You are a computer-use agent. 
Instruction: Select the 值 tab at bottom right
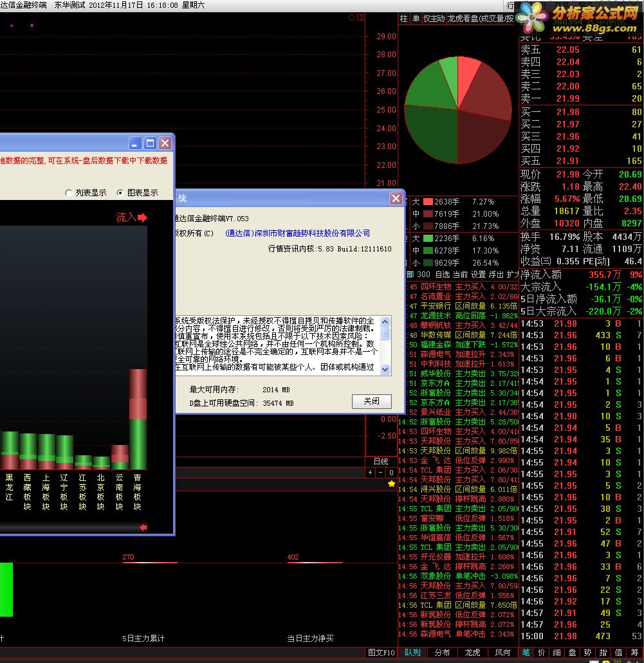pyautogui.click(x=619, y=653)
